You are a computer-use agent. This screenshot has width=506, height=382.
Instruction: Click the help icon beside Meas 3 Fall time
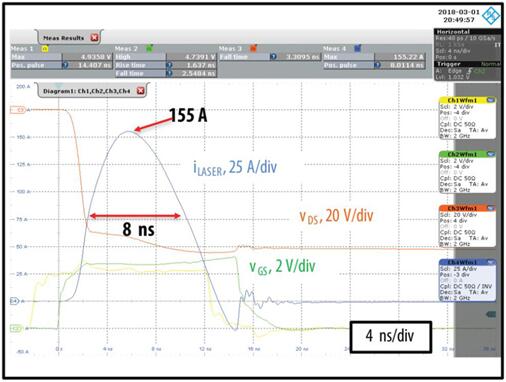coord(273,57)
